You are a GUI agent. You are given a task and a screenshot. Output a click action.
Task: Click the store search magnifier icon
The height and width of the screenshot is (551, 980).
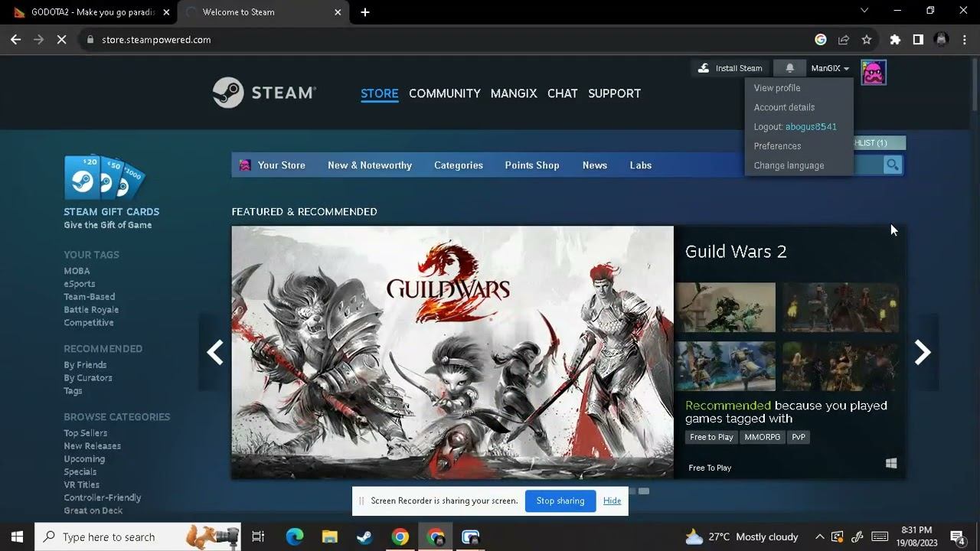[x=892, y=165]
